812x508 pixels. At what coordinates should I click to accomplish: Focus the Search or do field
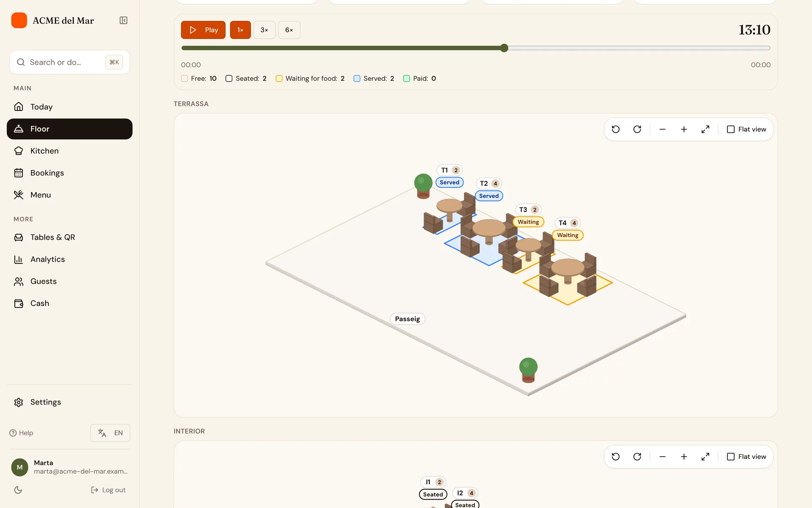click(69, 62)
